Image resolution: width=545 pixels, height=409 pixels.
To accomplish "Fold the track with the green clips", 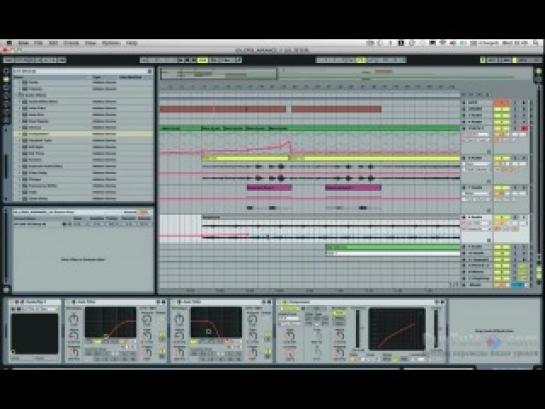I will point(463,129).
